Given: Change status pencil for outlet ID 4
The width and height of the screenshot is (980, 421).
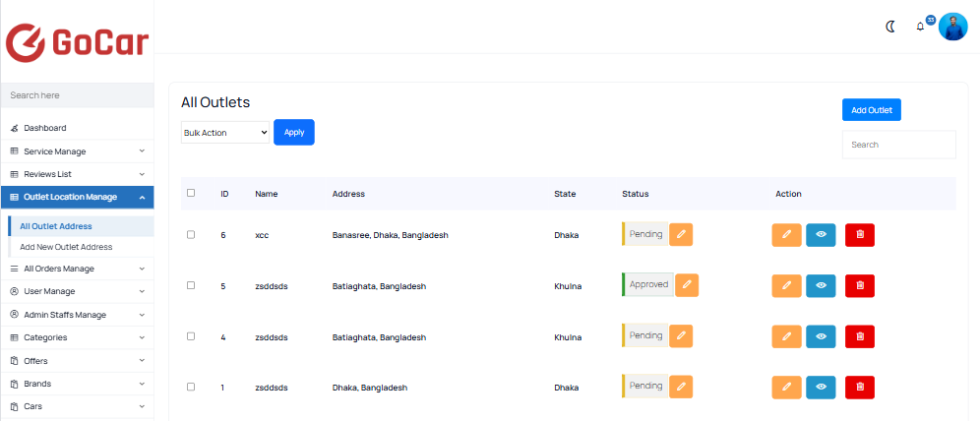Looking at the screenshot, I should [x=681, y=336].
